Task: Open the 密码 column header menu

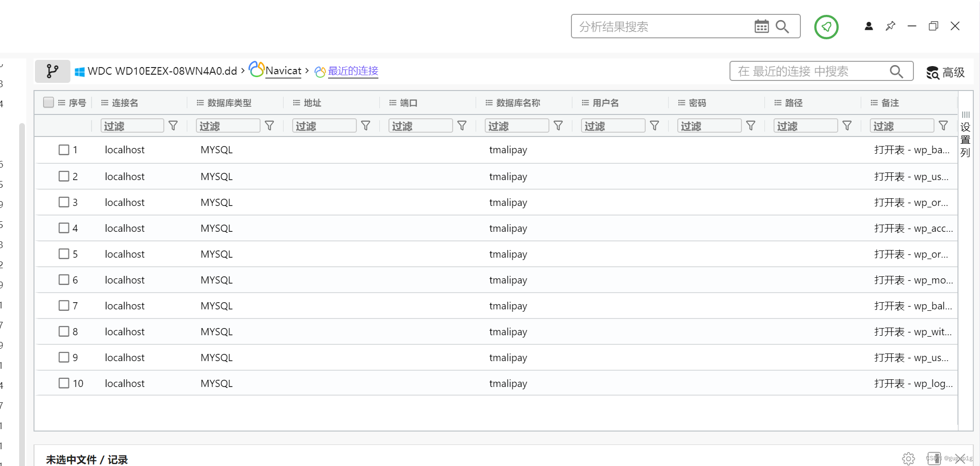Action: point(682,103)
